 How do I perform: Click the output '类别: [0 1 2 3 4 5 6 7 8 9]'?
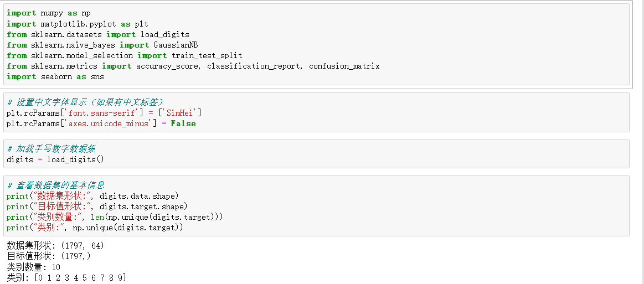point(66,278)
